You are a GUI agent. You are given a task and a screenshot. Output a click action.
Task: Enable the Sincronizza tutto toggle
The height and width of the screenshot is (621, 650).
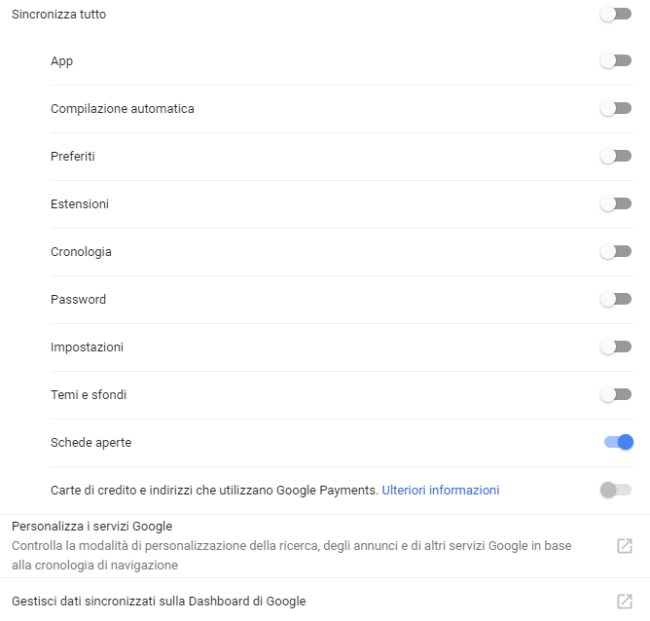616,14
